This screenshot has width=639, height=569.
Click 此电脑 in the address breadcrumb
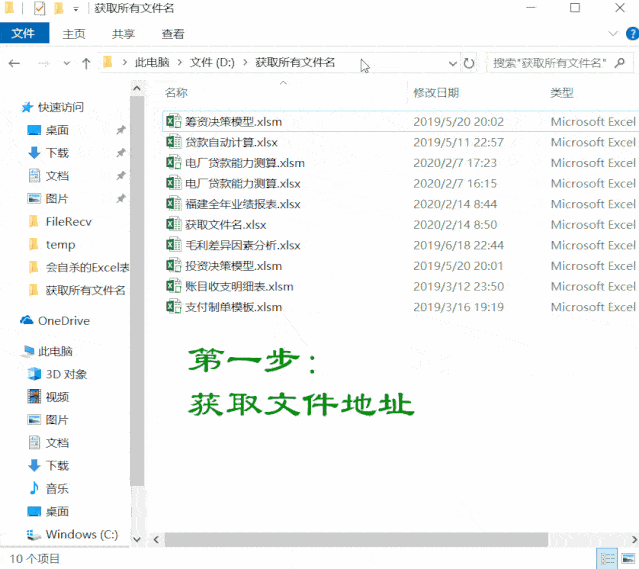tap(152, 62)
